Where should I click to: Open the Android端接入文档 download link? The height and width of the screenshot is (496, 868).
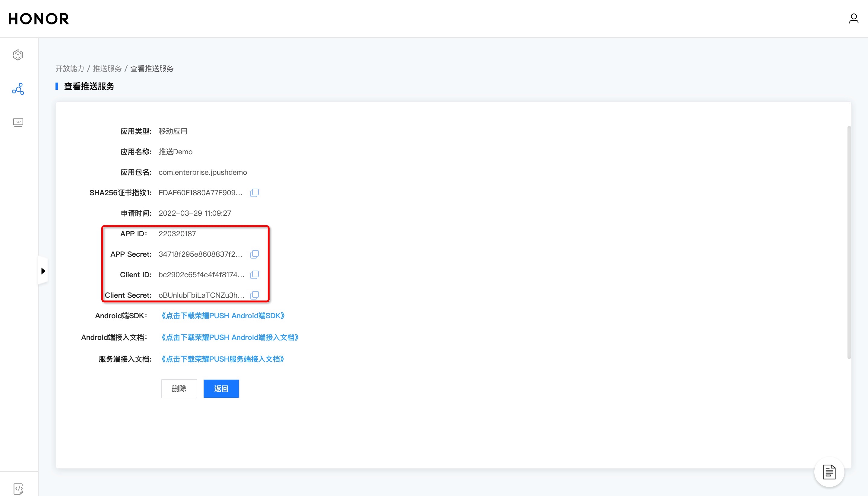pyautogui.click(x=230, y=337)
